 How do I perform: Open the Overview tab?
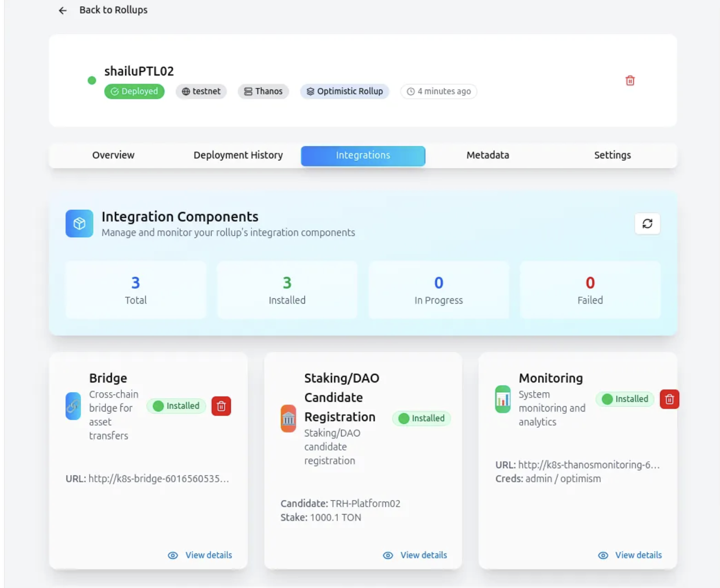[113, 155]
